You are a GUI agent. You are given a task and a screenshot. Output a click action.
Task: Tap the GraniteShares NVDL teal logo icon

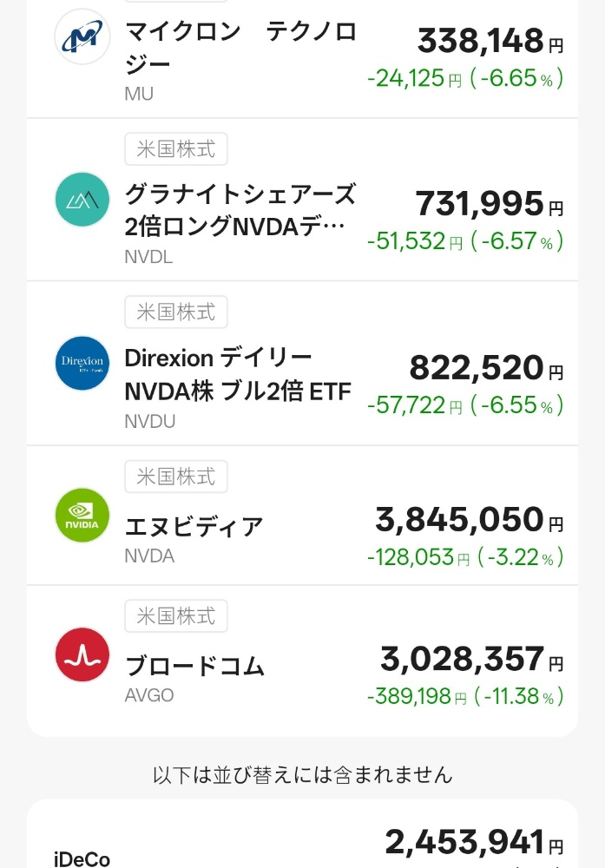[82, 200]
